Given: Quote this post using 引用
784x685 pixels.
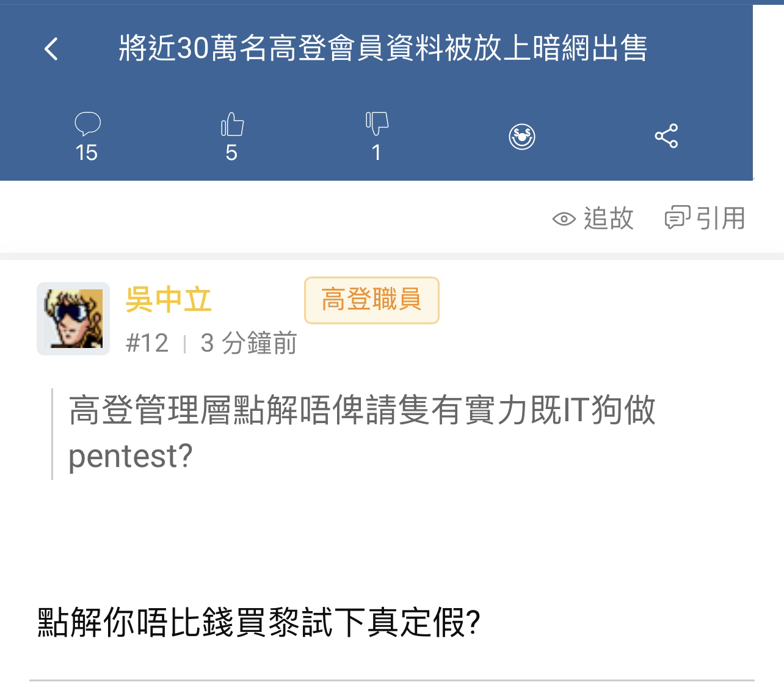Looking at the screenshot, I should pos(705,219).
